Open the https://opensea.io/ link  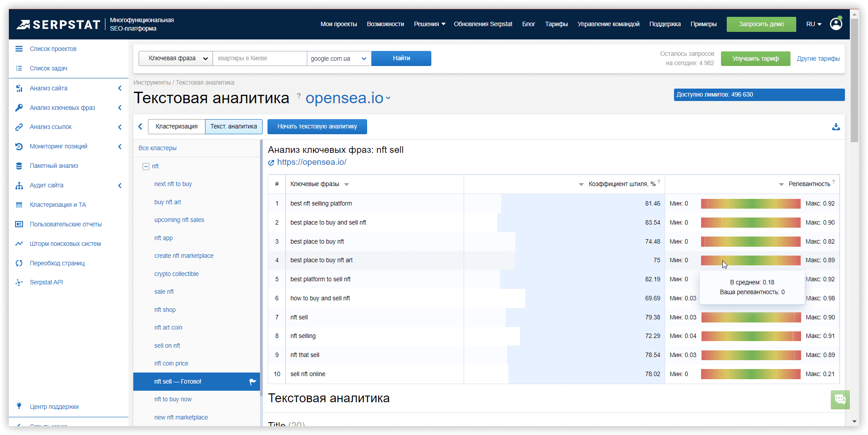tap(312, 162)
